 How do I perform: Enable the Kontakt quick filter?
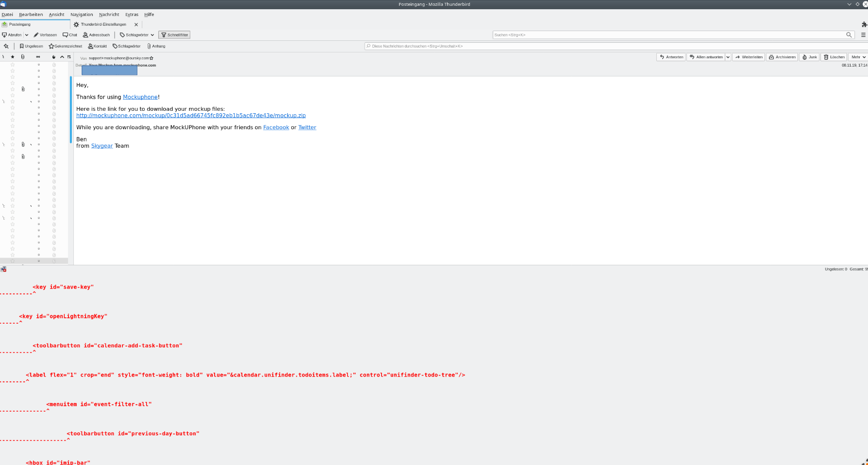click(97, 46)
